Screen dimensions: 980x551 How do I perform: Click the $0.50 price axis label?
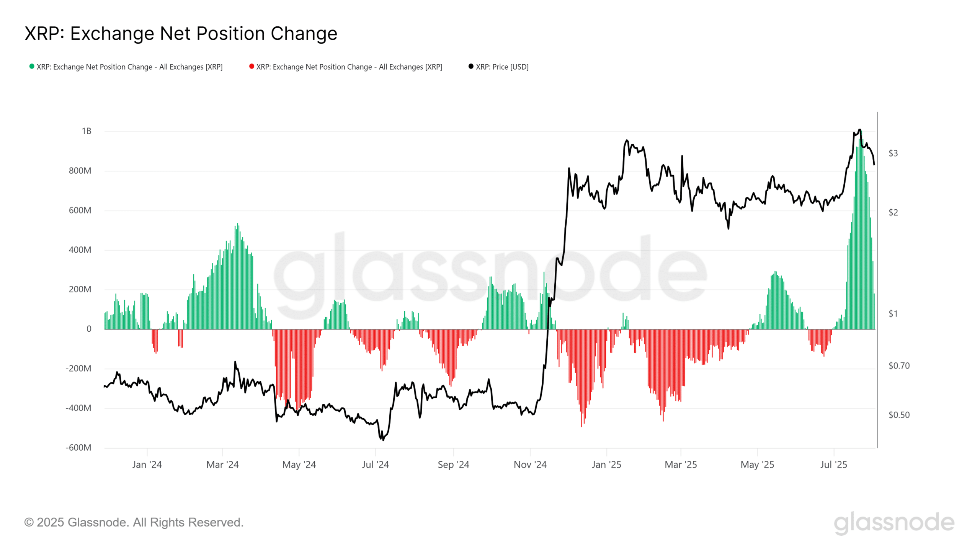(899, 415)
